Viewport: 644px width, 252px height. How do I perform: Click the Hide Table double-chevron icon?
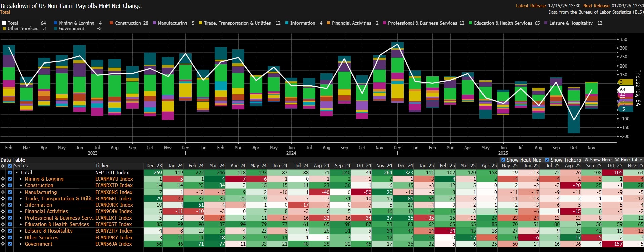tap(617, 160)
